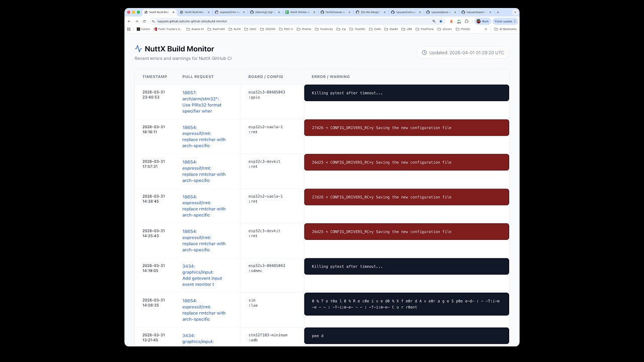644x362 pixels.
Task: Expand the hidden bookmarks overflow chevron
Action: point(486,29)
